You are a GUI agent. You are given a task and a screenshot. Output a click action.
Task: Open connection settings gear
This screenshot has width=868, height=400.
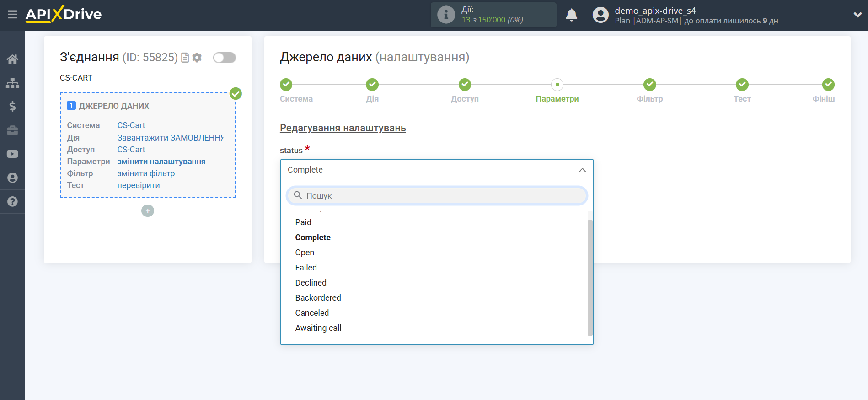pos(197,58)
